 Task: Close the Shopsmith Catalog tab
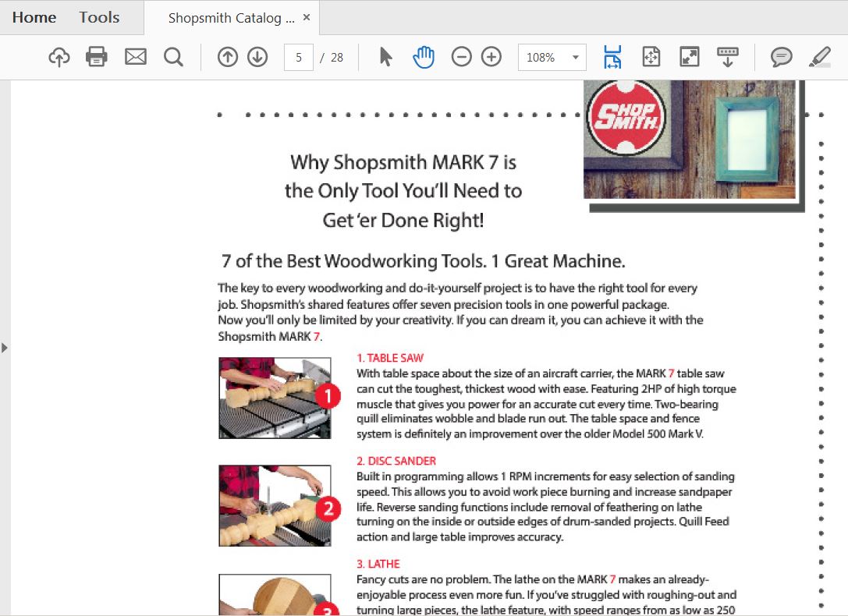point(307,17)
